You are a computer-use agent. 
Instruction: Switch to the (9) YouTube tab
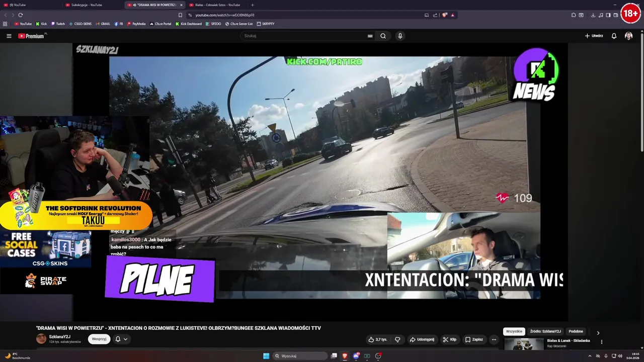point(30,5)
